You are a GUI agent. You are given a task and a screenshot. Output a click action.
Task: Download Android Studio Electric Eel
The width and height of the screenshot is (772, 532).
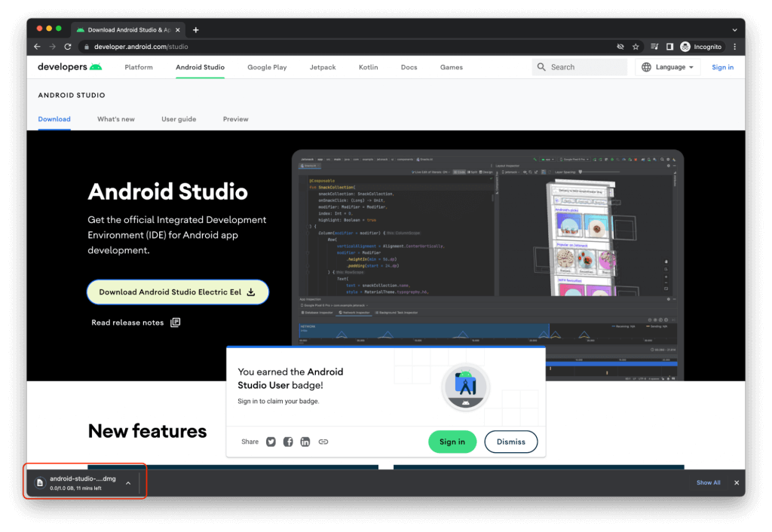pos(178,292)
